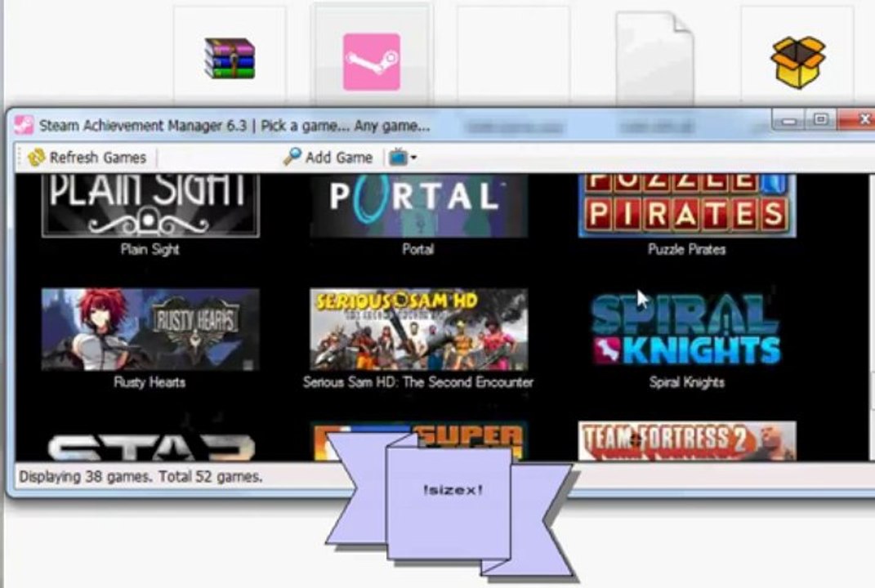The image size is (875, 588).
Task: Select the Serious Sam HD game thumbnail
Action: [x=418, y=329]
